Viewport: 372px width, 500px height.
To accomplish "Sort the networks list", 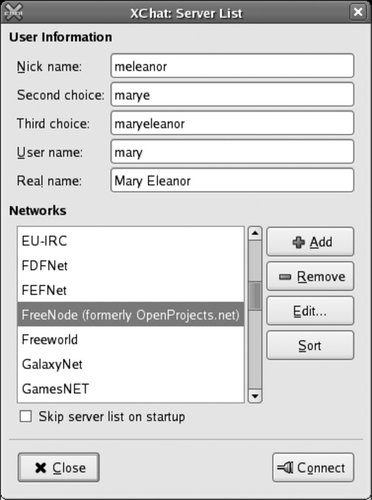I will (x=310, y=345).
